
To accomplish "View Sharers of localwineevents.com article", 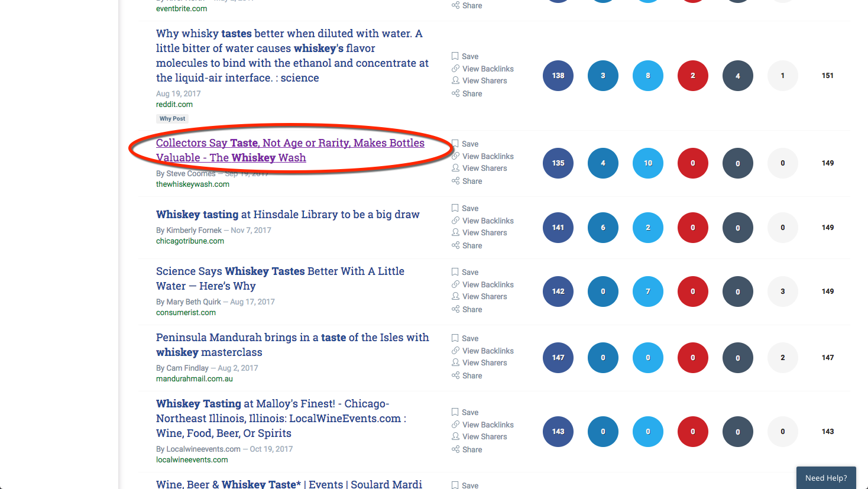I will pyautogui.click(x=479, y=436).
